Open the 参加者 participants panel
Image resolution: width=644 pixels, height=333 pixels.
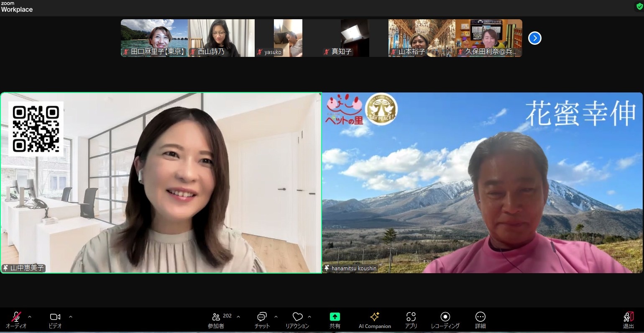216,320
